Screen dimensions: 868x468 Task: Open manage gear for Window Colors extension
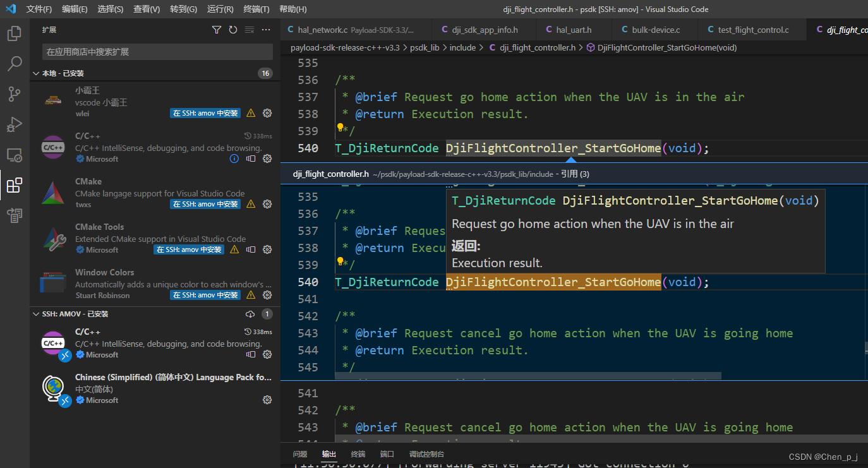pos(267,295)
